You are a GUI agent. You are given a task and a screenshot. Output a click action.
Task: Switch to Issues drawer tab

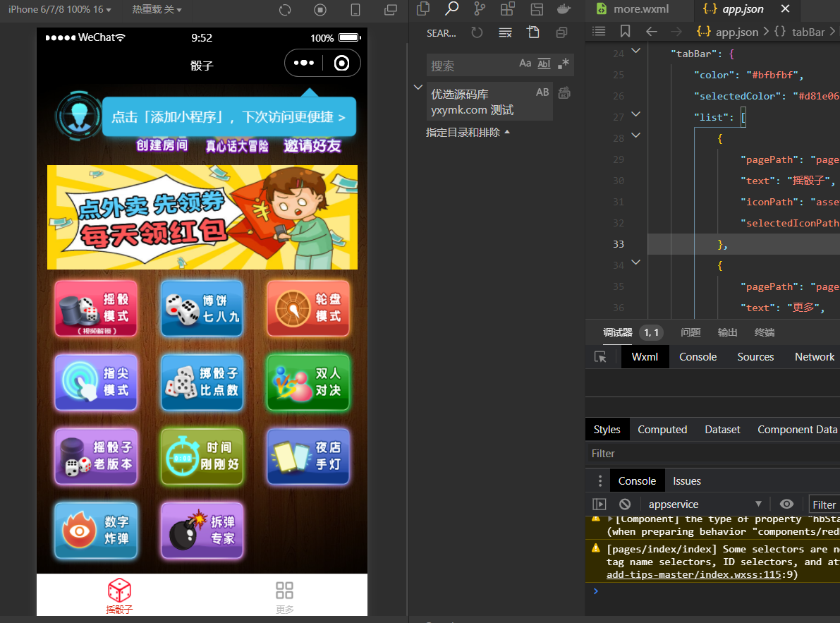pos(687,481)
